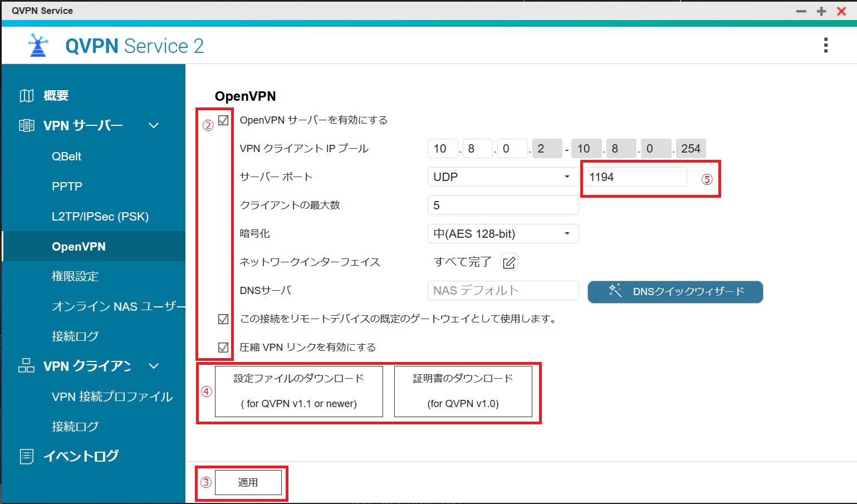Open the 暗号化 AES 128-bit dropdown

pos(503,234)
